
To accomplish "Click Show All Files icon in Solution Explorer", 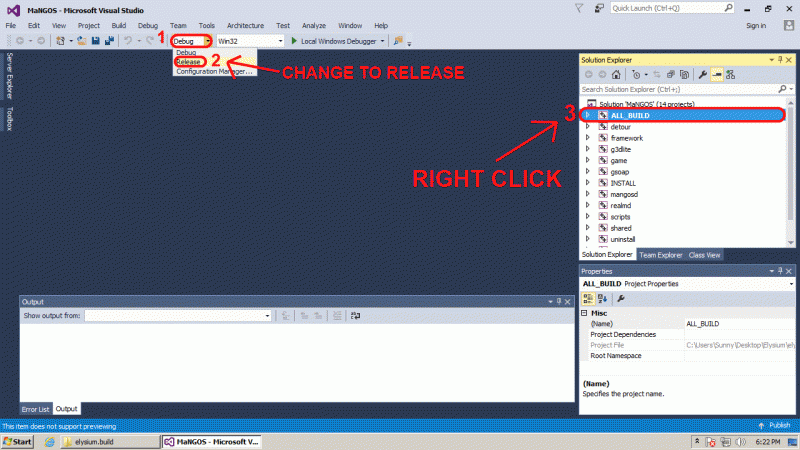I will tap(684, 74).
